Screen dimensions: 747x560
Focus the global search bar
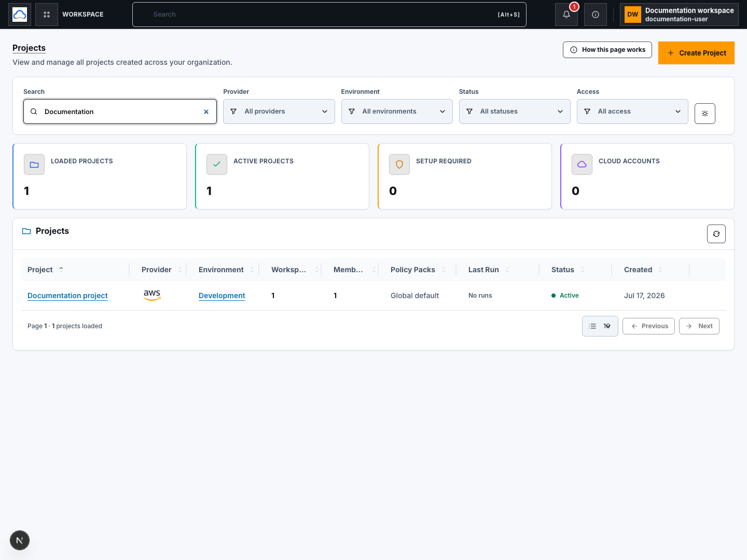pyautogui.click(x=329, y=15)
